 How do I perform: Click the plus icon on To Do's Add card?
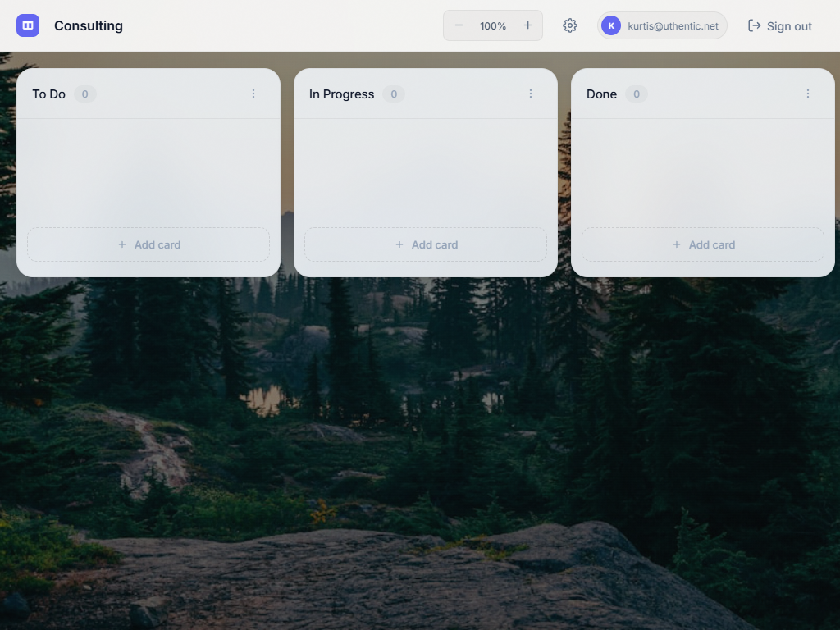coord(121,244)
